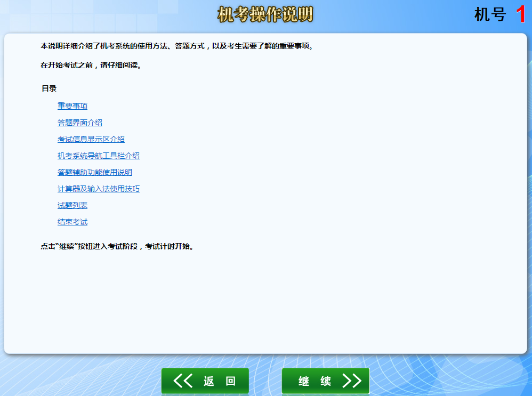Click the empty area of the white content panel
Image resolution: width=532 pixels, height=396 pixels.
tap(320, 298)
